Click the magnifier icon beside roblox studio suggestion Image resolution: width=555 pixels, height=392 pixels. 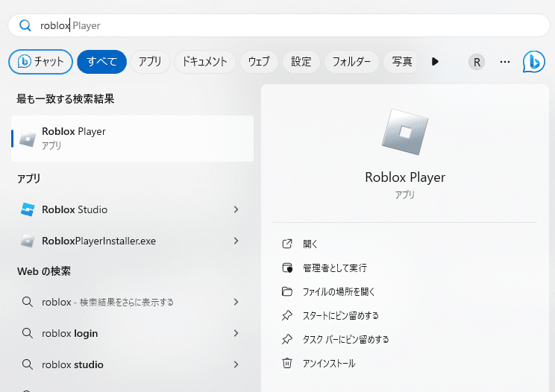[x=28, y=364]
